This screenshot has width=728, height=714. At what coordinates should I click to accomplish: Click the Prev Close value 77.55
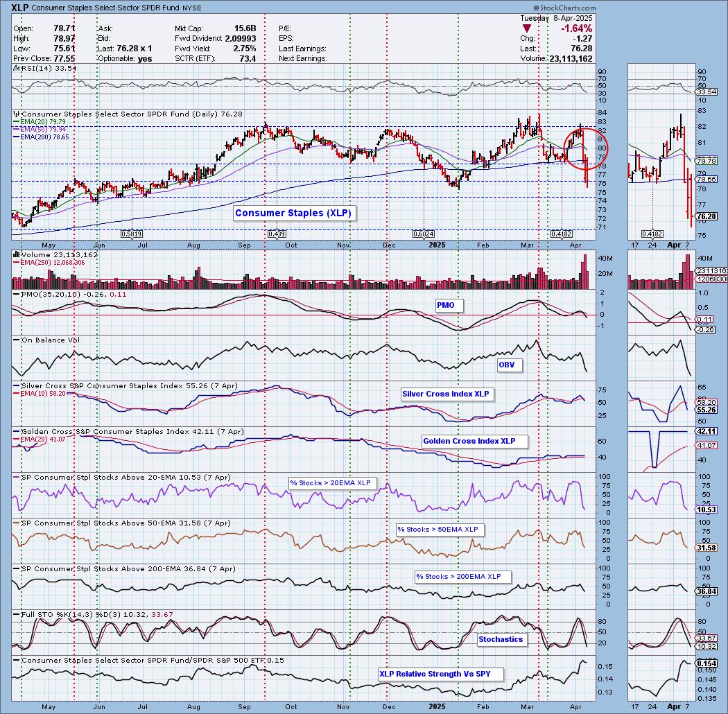64,58
